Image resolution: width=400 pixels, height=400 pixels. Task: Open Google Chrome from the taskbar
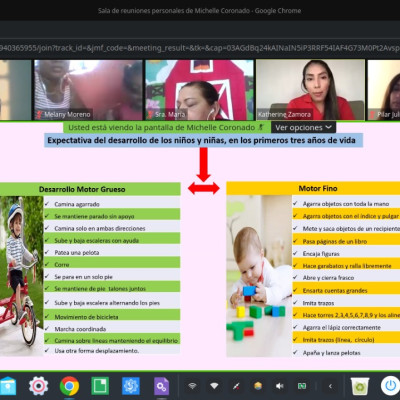[x=69, y=386]
